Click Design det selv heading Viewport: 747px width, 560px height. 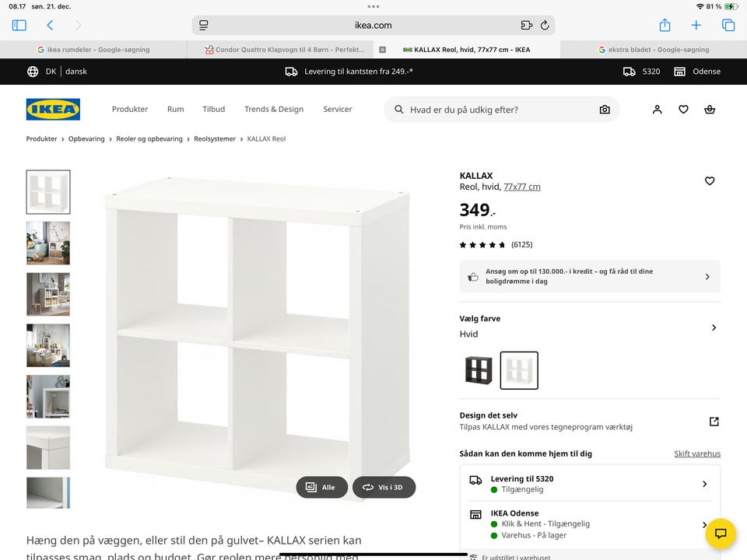click(x=489, y=415)
